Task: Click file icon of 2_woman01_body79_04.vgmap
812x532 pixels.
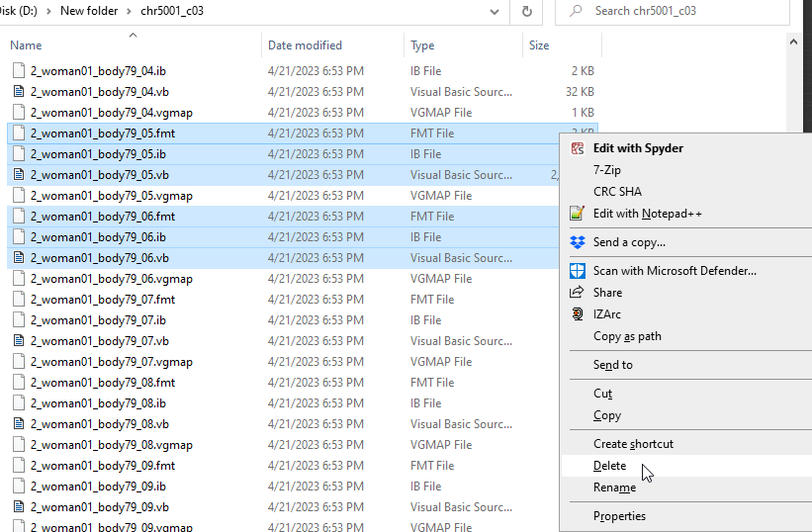Action: pyautogui.click(x=19, y=113)
